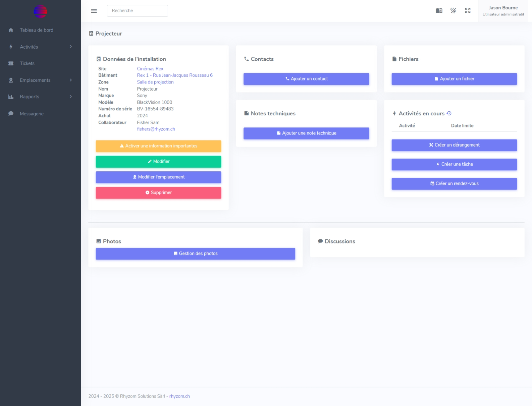Enter fullscreen mode using the expand icon

pos(468,11)
